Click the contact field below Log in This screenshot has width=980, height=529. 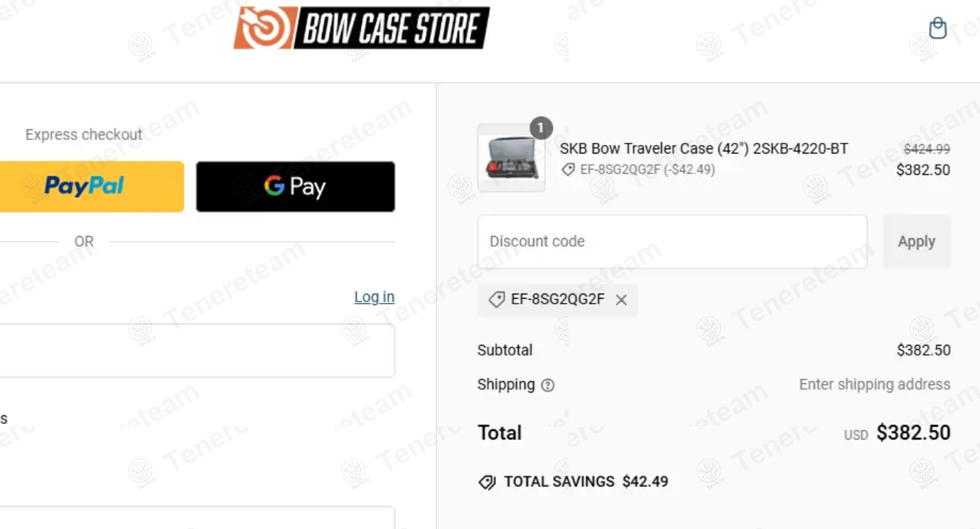click(x=192, y=351)
